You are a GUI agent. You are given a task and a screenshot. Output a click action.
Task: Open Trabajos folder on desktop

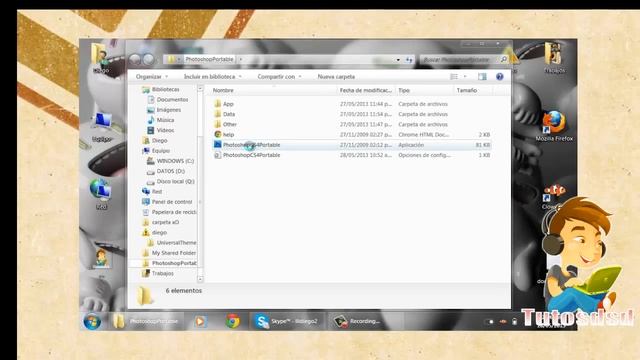[x=554, y=58]
